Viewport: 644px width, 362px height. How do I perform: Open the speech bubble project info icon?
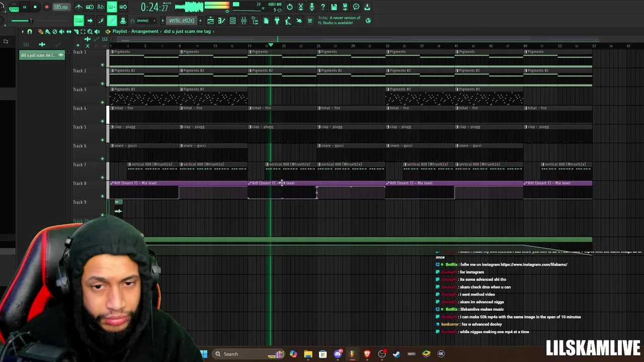(356, 7)
